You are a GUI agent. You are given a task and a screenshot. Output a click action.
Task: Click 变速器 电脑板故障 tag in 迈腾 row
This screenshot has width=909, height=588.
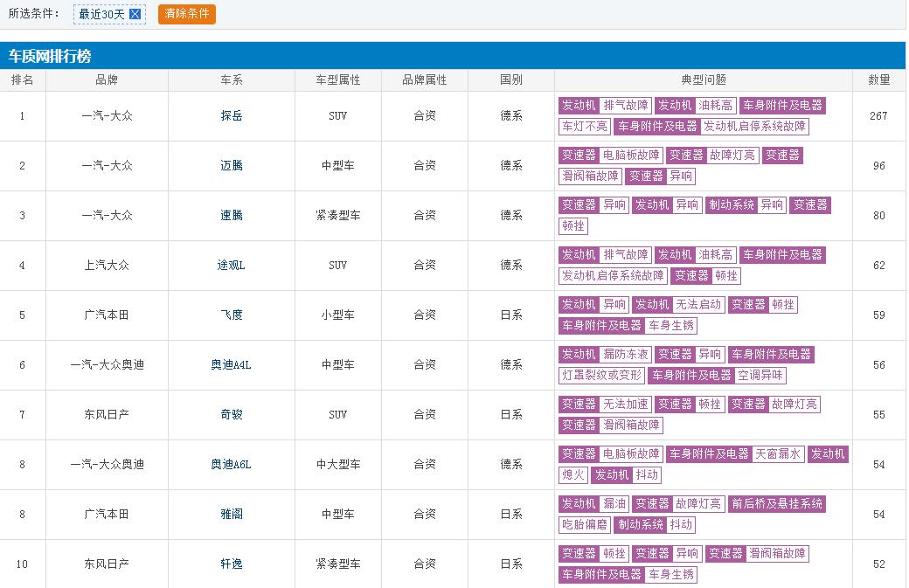pyautogui.click(x=611, y=156)
